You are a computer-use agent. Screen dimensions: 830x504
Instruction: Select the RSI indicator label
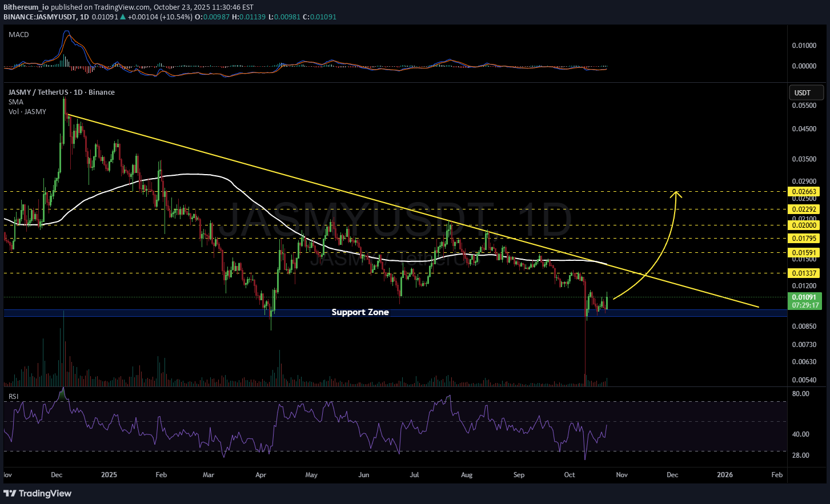point(13,396)
